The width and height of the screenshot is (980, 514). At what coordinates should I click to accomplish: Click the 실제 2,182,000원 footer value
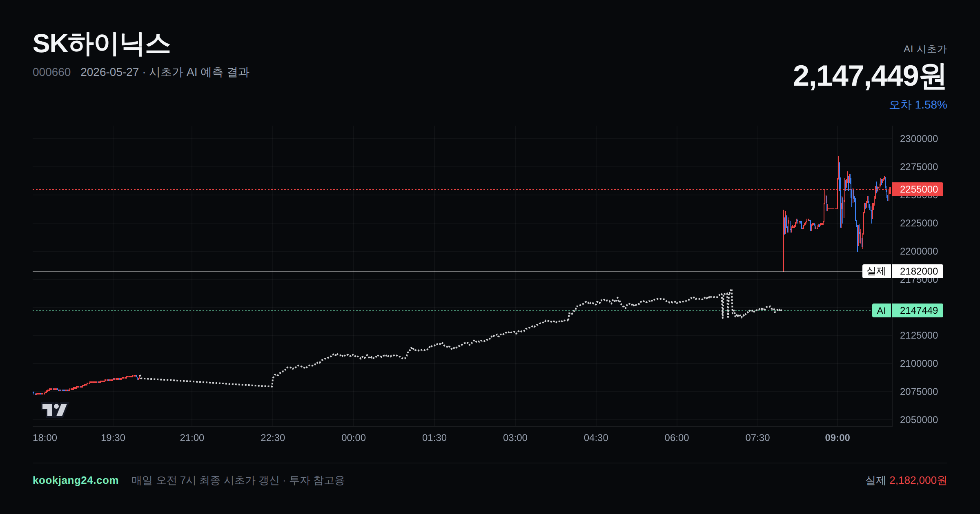pyautogui.click(x=906, y=480)
